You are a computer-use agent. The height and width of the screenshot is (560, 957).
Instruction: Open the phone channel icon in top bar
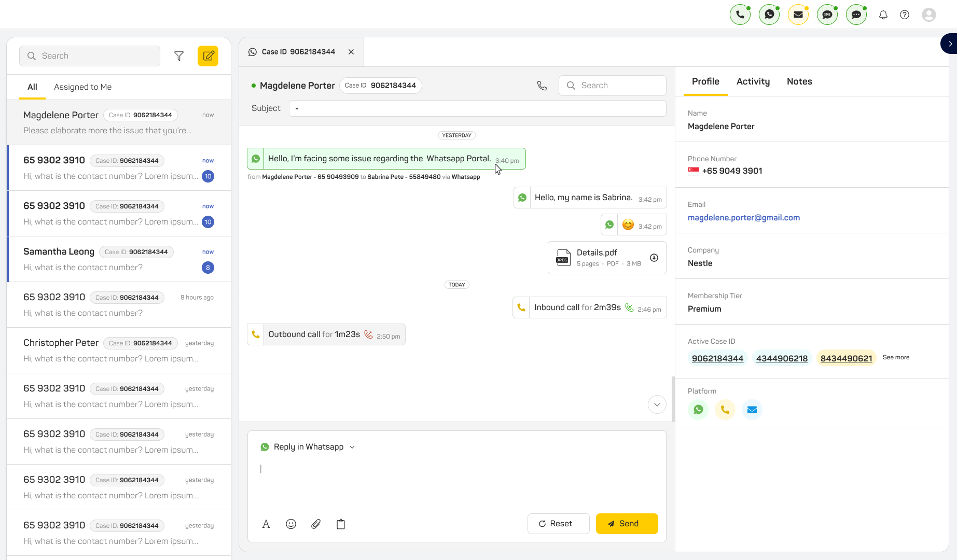tap(740, 15)
